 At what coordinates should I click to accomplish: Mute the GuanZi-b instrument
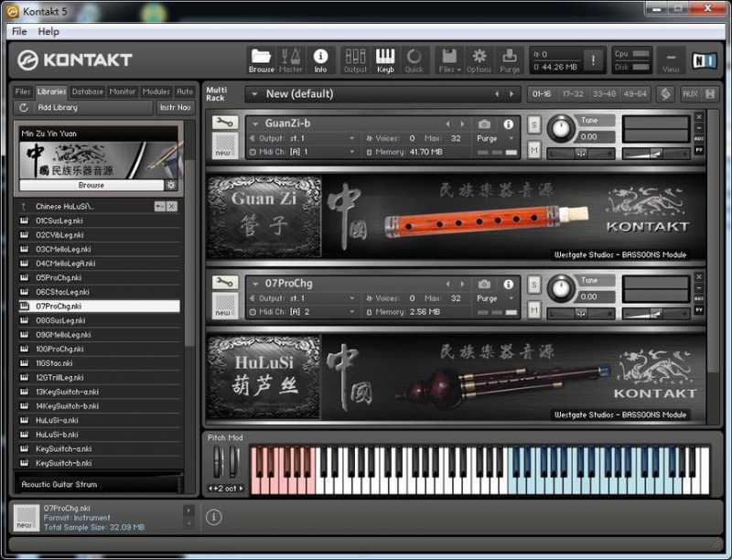pyautogui.click(x=534, y=149)
